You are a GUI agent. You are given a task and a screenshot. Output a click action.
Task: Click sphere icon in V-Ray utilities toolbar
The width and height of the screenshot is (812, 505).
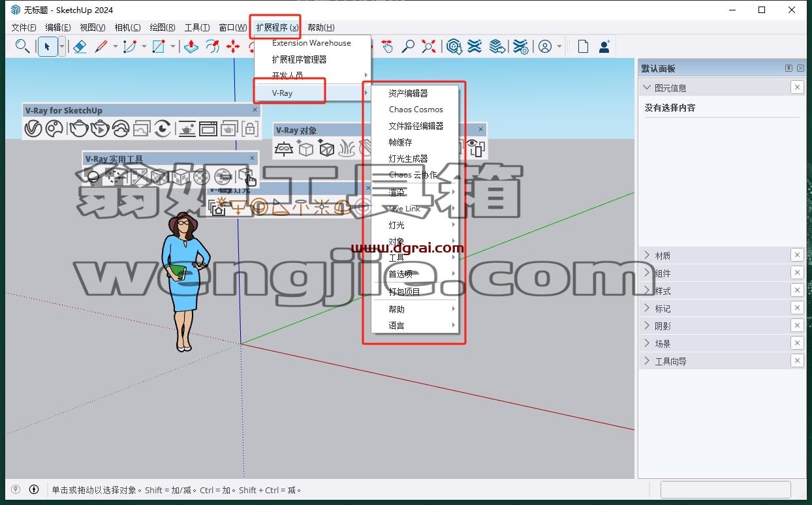click(x=93, y=176)
